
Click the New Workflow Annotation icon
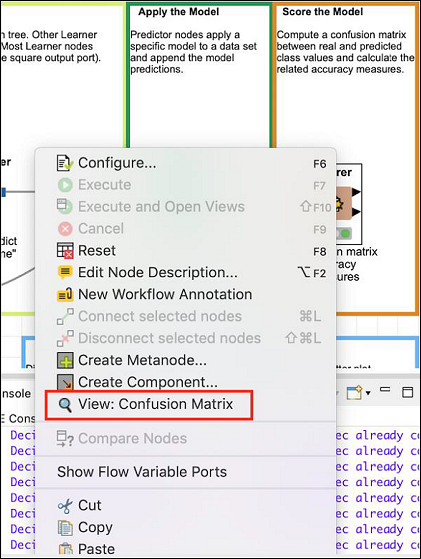point(65,294)
